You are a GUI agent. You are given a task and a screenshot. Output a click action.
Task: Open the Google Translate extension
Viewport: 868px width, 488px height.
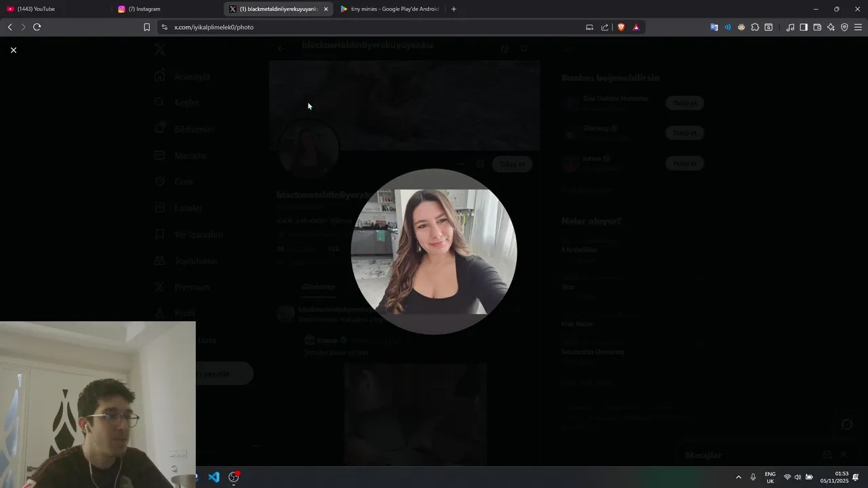coord(714,27)
